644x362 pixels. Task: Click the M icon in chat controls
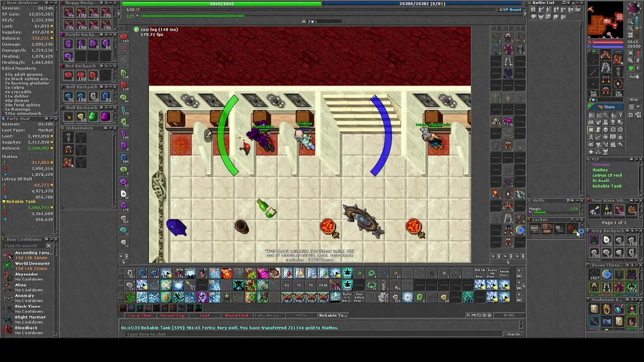coord(474,315)
